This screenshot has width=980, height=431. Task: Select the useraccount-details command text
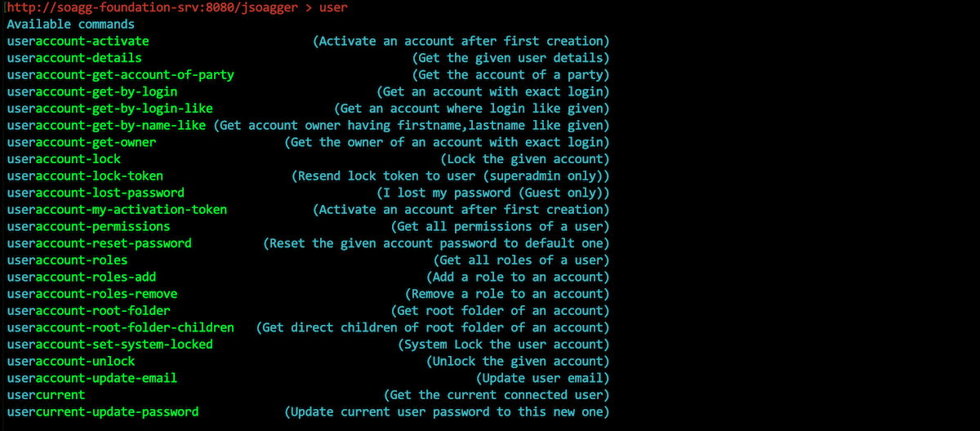(x=74, y=58)
